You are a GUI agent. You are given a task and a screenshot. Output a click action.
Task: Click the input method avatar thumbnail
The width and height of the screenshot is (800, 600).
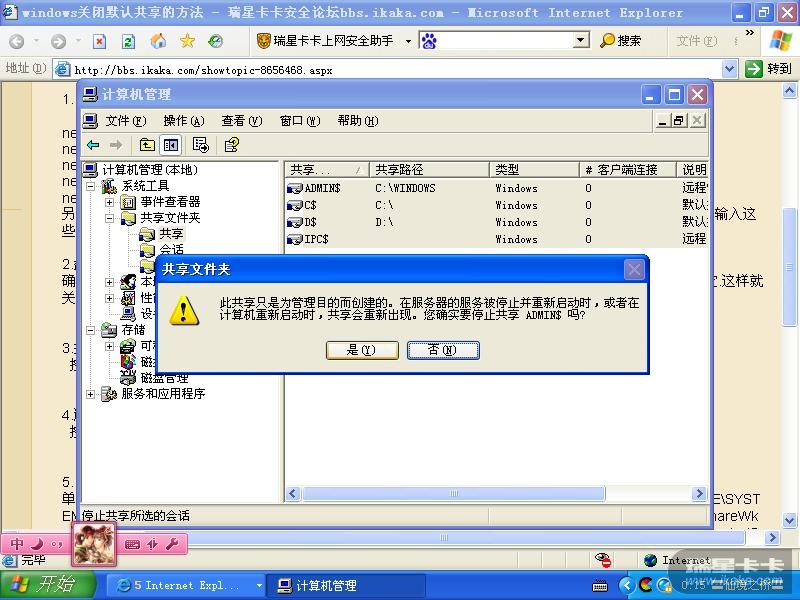click(94, 544)
